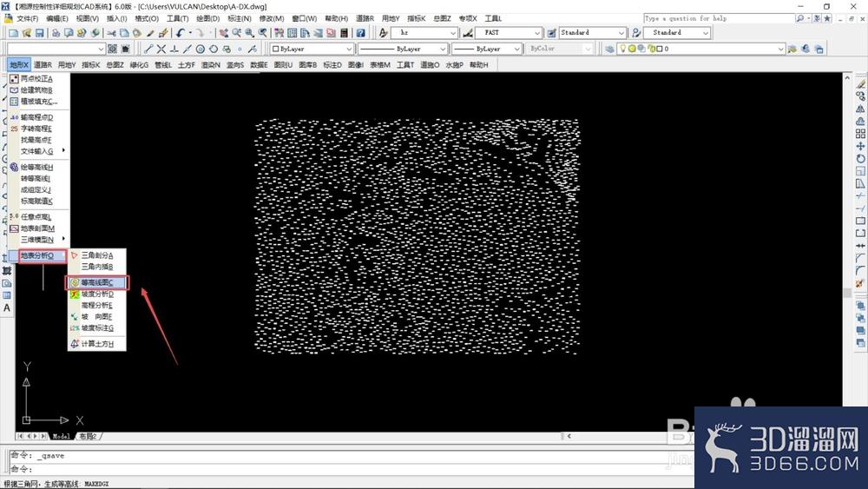Click the Move tool on the right toolbar
The image size is (868, 489).
coord(860,146)
